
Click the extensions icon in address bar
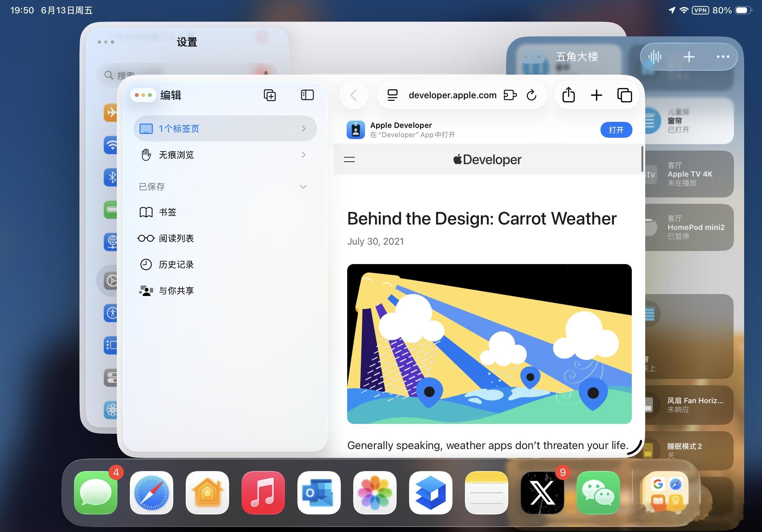510,95
